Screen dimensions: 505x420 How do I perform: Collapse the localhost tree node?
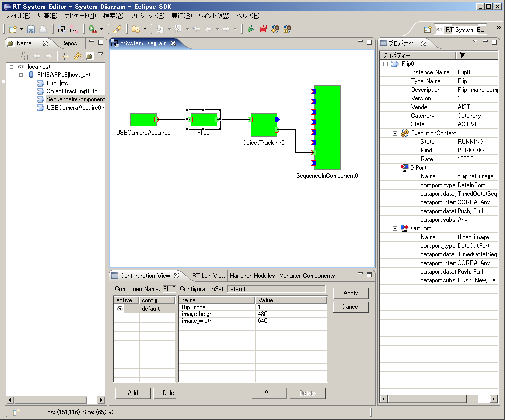click(x=11, y=67)
